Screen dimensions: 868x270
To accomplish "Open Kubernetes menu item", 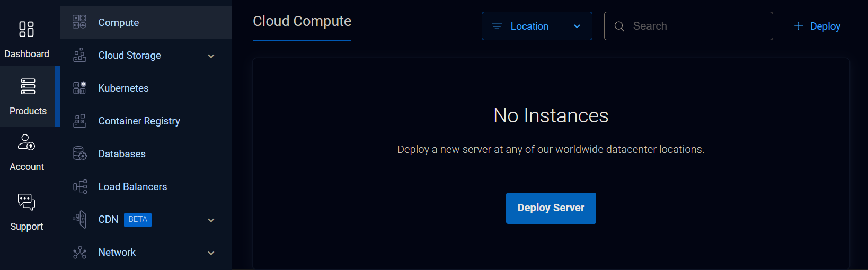I will (x=146, y=88).
